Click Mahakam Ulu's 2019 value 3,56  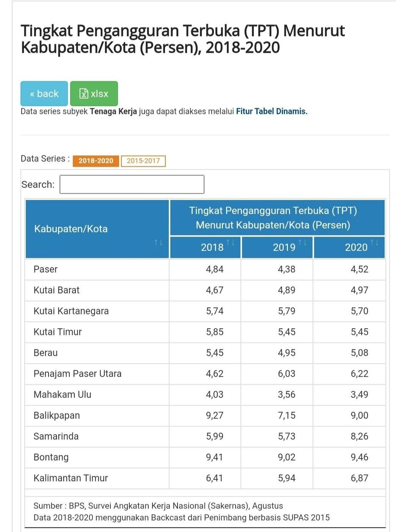coord(287,395)
